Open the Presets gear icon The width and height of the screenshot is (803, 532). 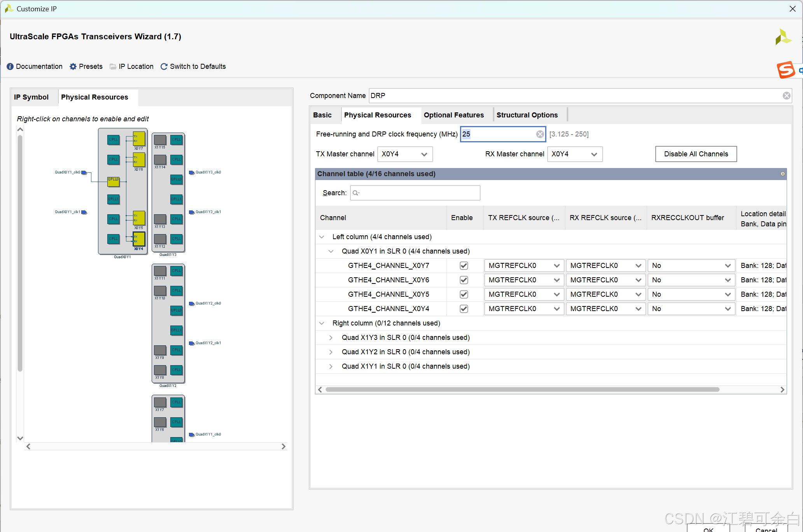pos(73,66)
